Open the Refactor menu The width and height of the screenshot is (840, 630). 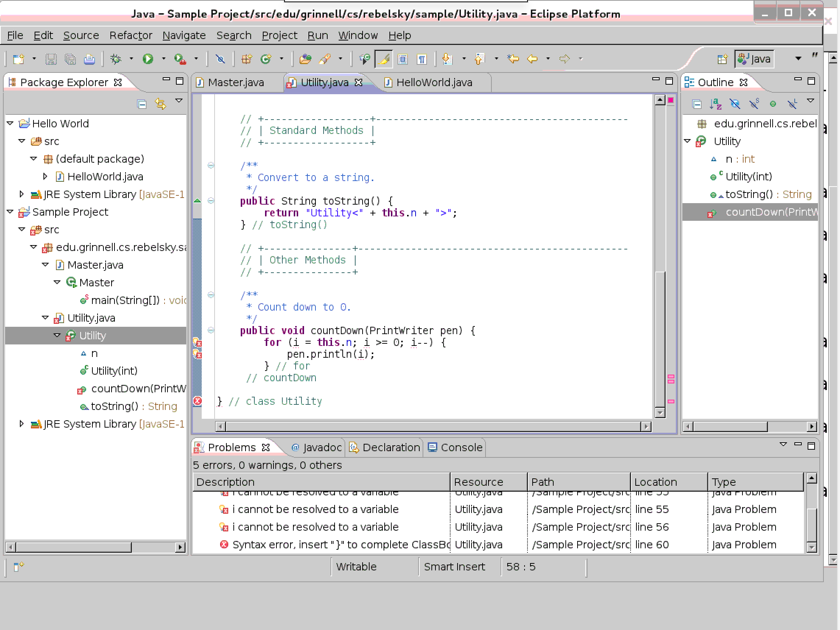(x=131, y=35)
